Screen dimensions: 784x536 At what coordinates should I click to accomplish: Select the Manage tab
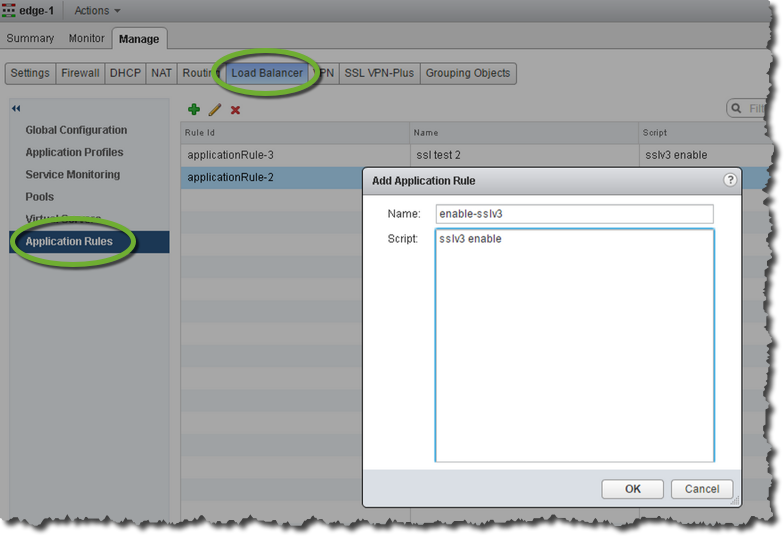(x=139, y=39)
